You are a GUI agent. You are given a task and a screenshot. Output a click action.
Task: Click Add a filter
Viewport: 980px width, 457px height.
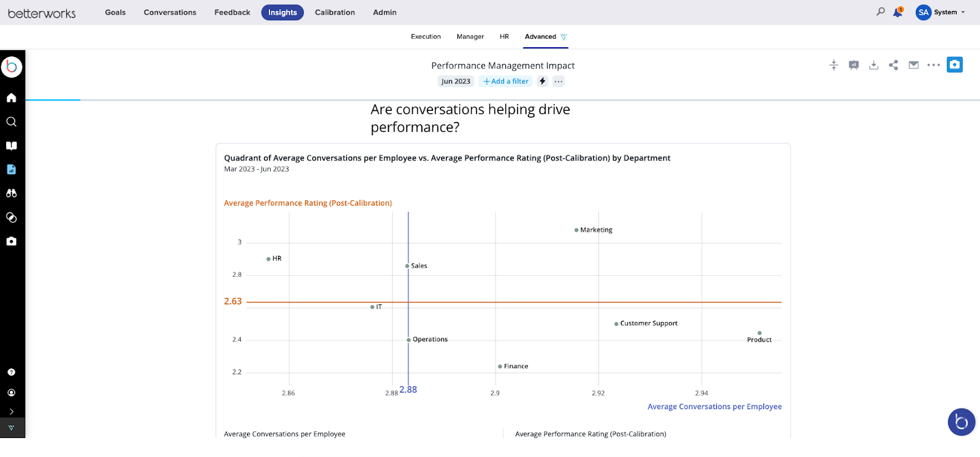(x=506, y=81)
